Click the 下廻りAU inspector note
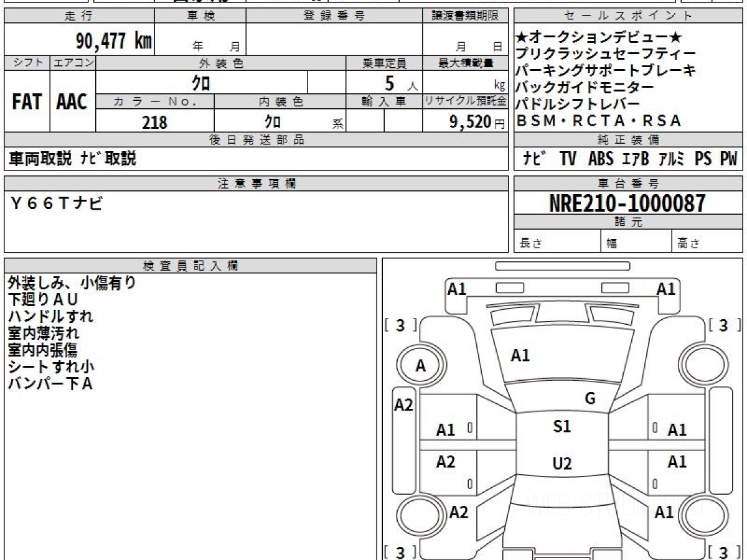This screenshot has height=560, width=747. tap(43, 299)
